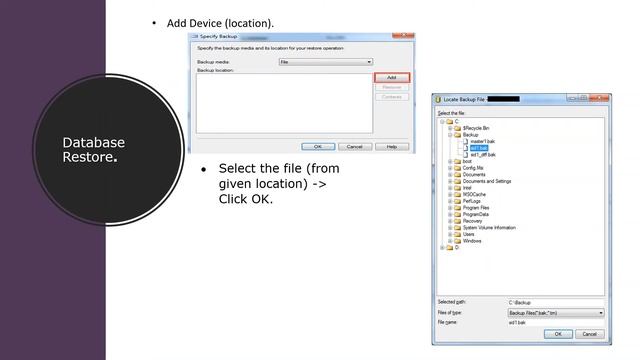Select Documents and Settings folder icon
Image resolution: width=640 pixels, height=360 pixels.
pyautogui.click(x=458, y=181)
